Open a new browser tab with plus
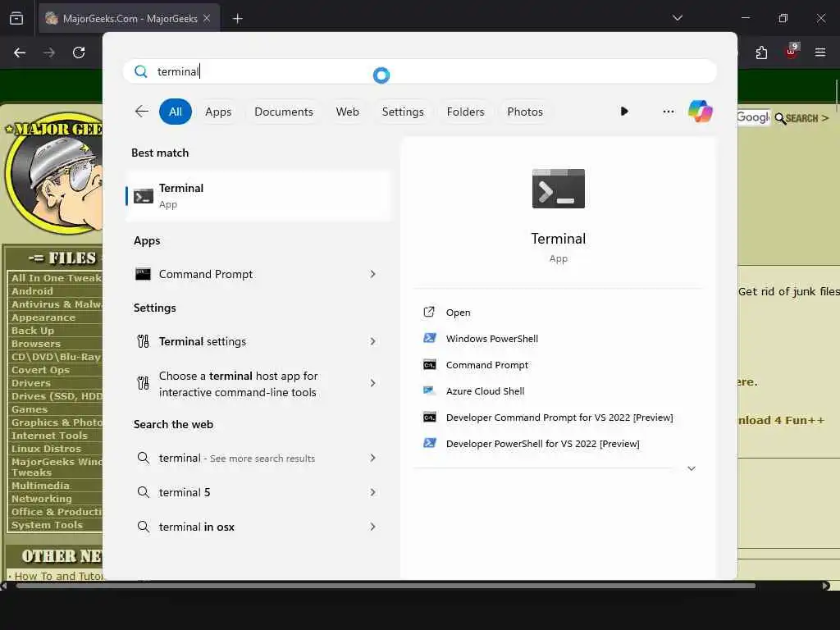840x630 pixels. click(x=237, y=19)
